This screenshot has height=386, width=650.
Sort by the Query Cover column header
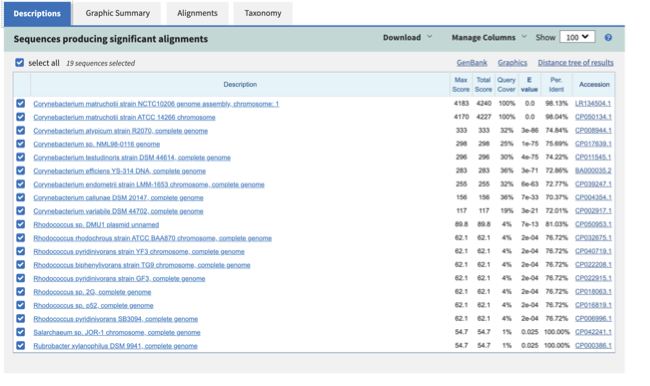point(506,85)
